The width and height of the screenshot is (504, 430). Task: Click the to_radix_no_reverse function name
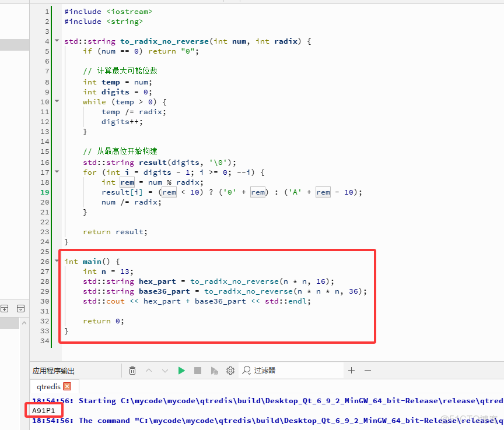coord(164,41)
